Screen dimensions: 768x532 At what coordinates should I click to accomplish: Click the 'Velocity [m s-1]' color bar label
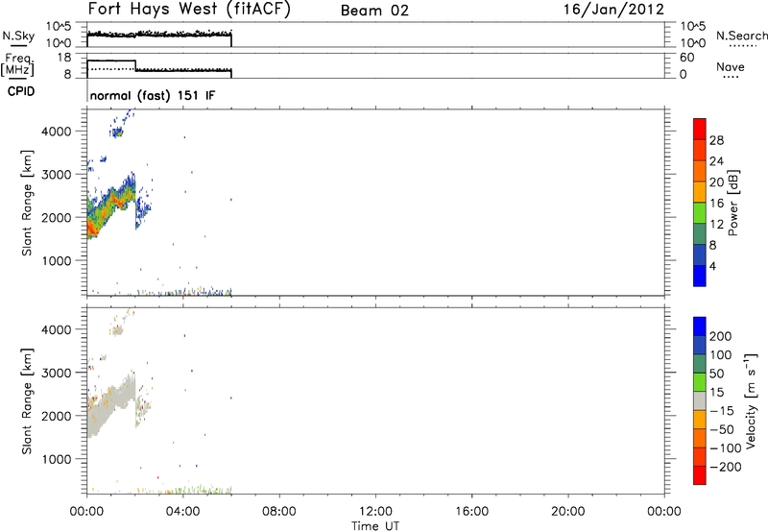pyautogui.click(x=751, y=400)
